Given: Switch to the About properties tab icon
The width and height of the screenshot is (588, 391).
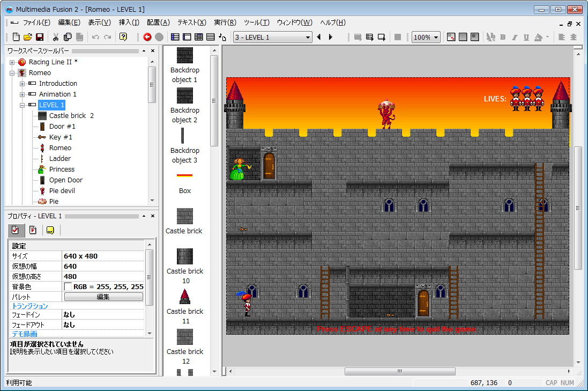Looking at the screenshot, I should tap(50, 230).
